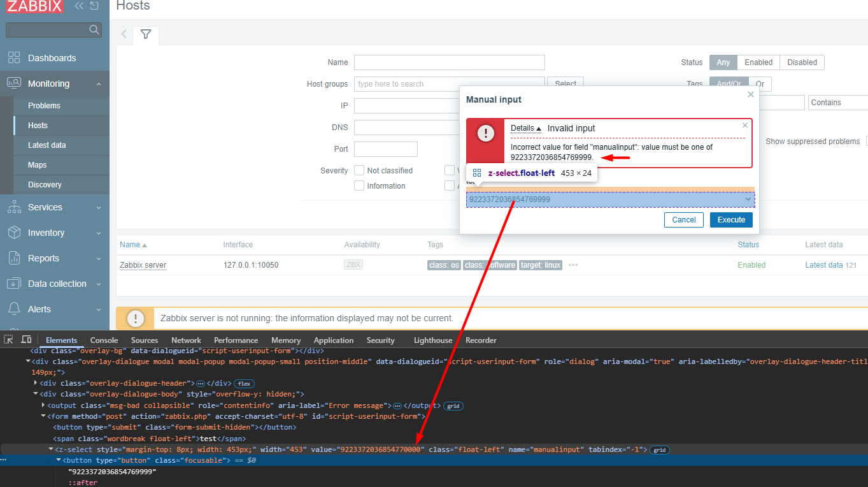The height and width of the screenshot is (487, 868).
Task: Open the Zabbix server host link
Action: click(x=143, y=265)
